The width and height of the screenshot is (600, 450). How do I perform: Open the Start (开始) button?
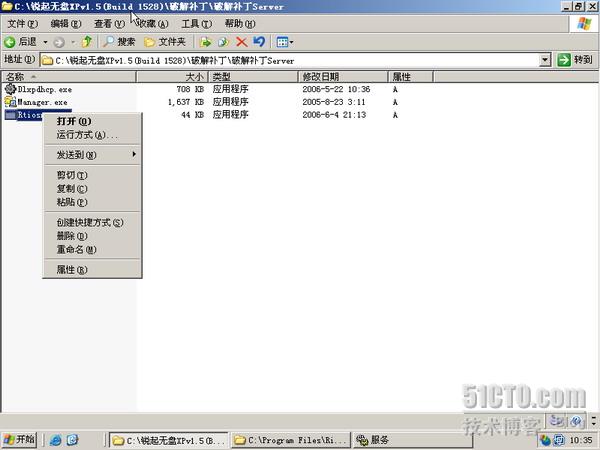click(x=19, y=439)
